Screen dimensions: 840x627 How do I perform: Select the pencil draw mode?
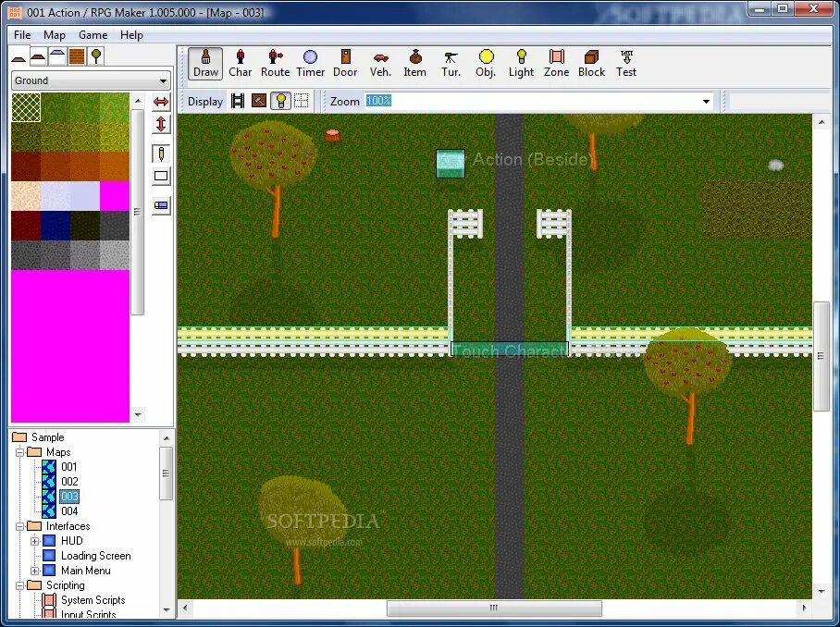point(161,154)
